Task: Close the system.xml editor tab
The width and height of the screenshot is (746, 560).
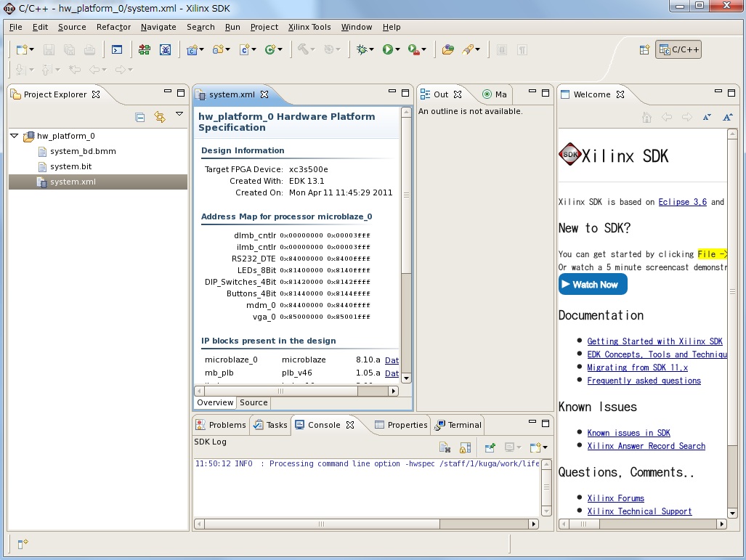Action: pyautogui.click(x=264, y=94)
